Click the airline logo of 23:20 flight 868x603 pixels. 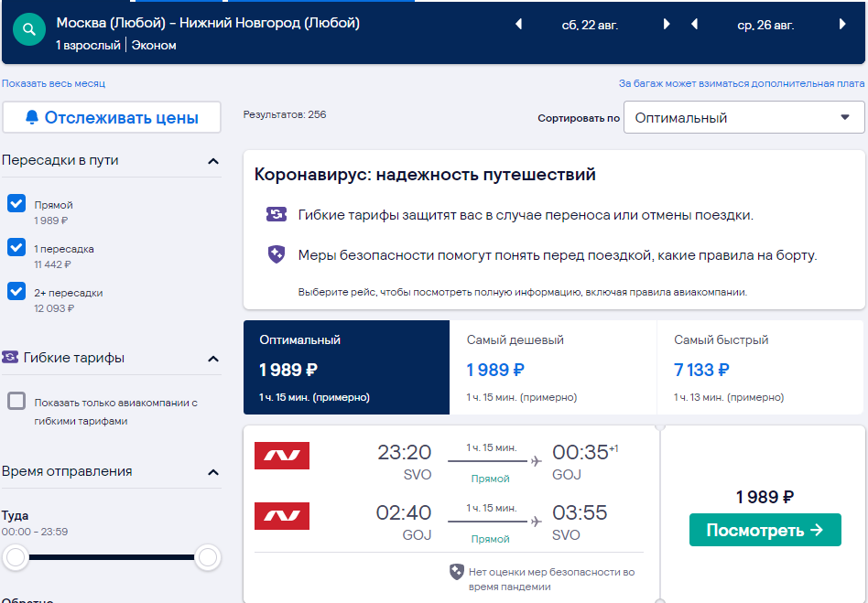tap(282, 456)
